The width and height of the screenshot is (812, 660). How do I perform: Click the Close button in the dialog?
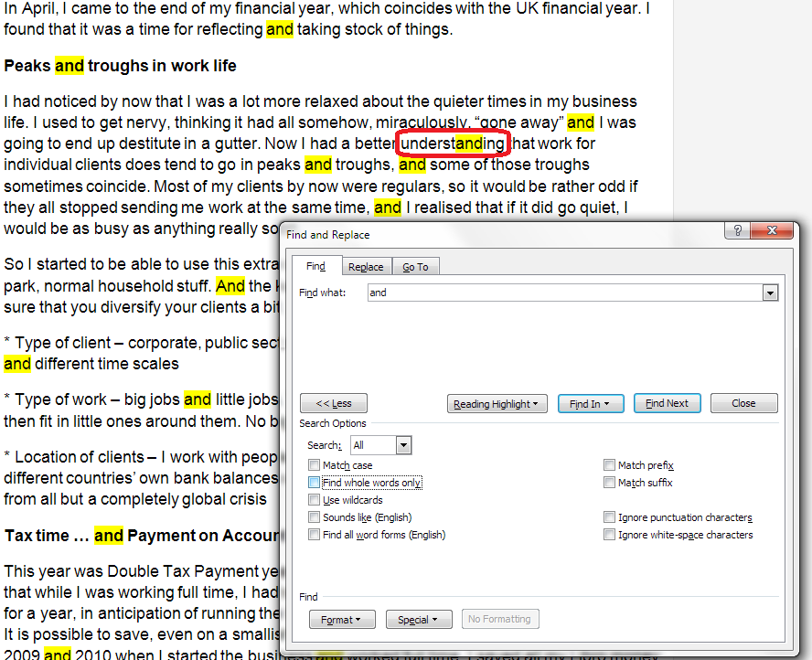(x=743, y=403)
